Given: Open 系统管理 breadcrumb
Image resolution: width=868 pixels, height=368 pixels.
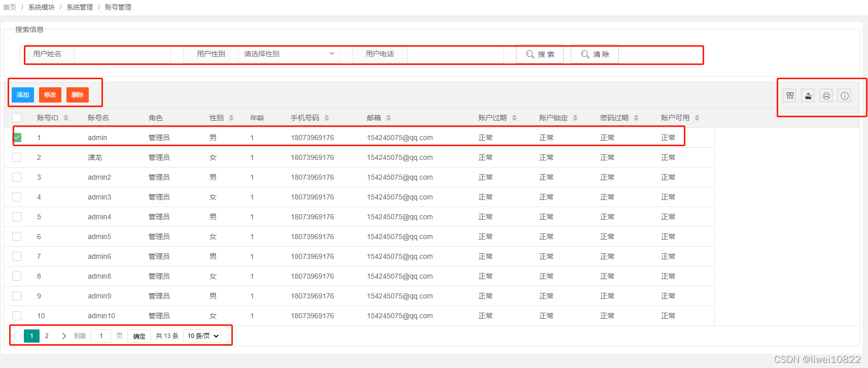Looking at the screenshot, I should tap(80, 7).
